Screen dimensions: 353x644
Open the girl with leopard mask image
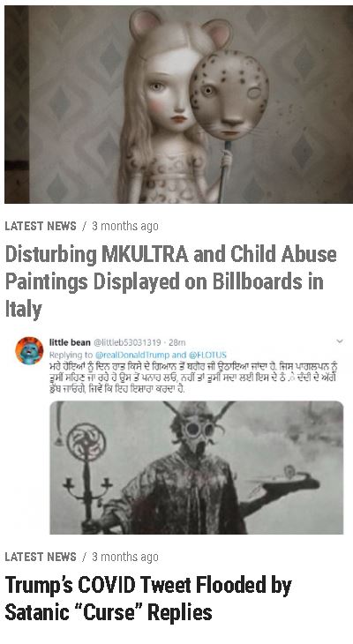[178, 104]
